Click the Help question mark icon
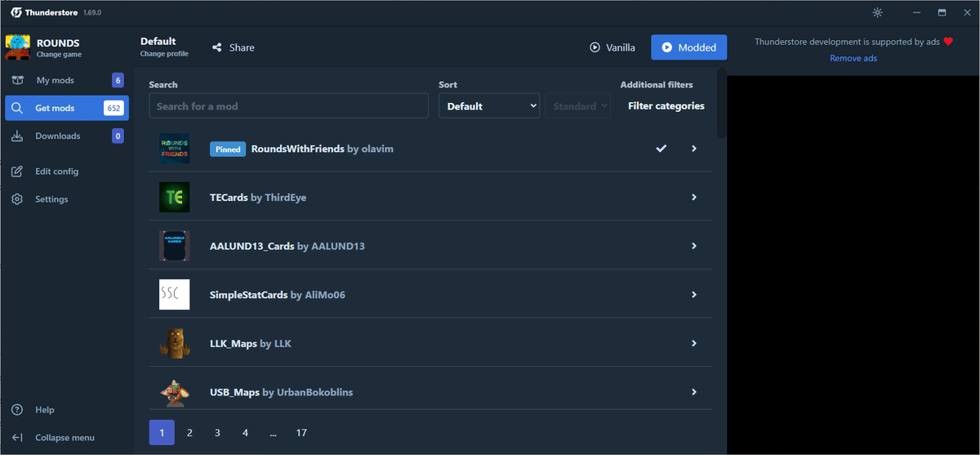This screenshot has width=980, height=455. pos(17,409)
